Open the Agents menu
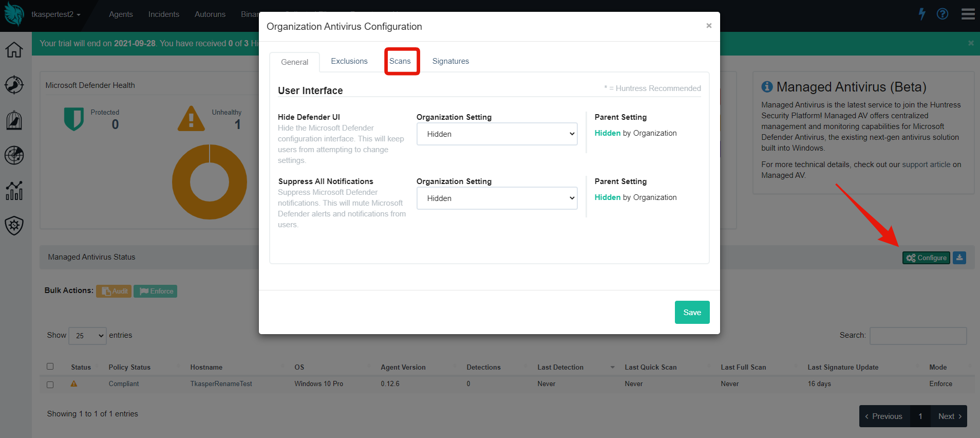 (x=121, y=14)
